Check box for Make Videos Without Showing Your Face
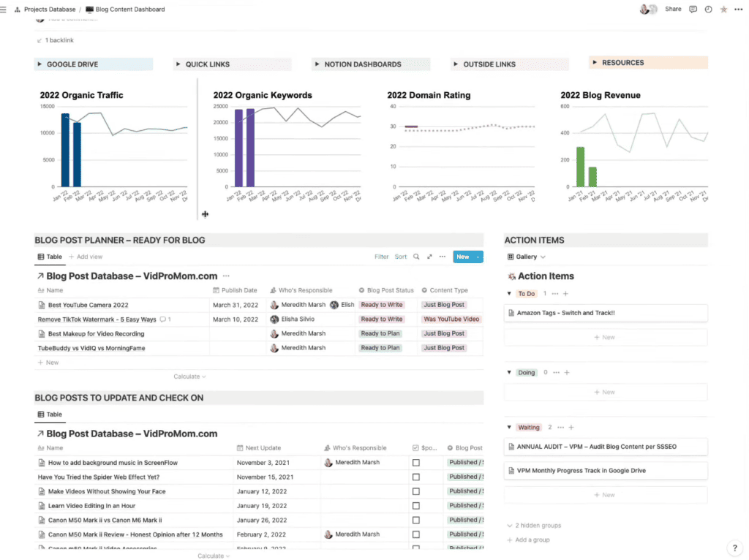 pos(416,491)
